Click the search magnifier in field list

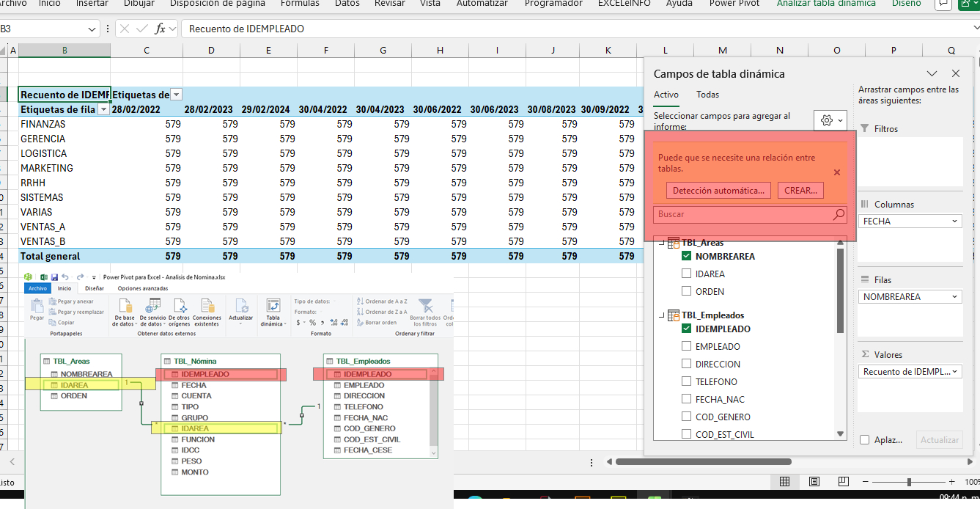pos(839,214)
